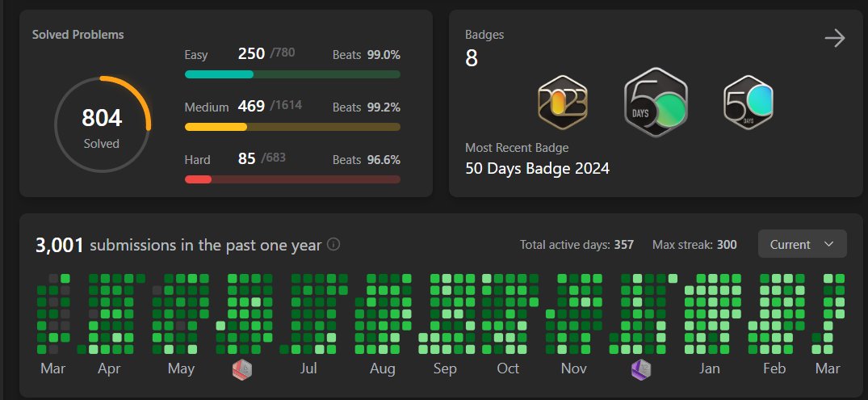This screenshot has height=400, width=868.
Task: Click the June red badge icon in heatmap
Action: point(242,369)
